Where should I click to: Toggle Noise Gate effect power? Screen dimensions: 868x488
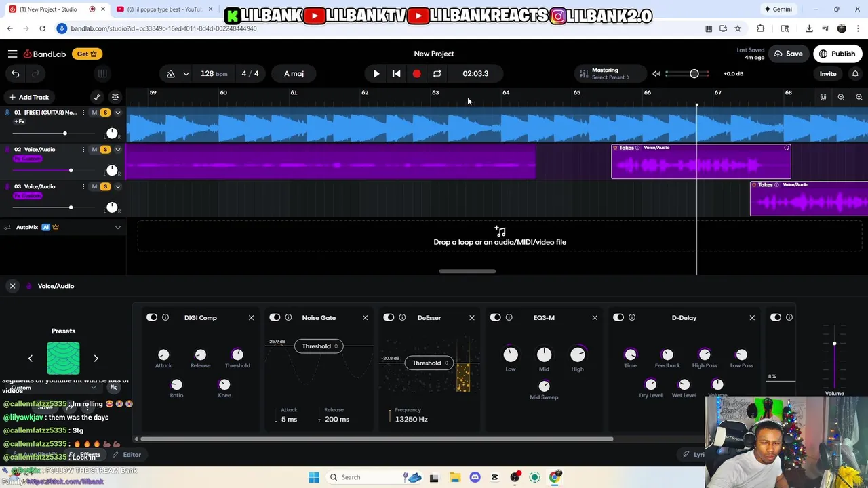tap(274, 317)
